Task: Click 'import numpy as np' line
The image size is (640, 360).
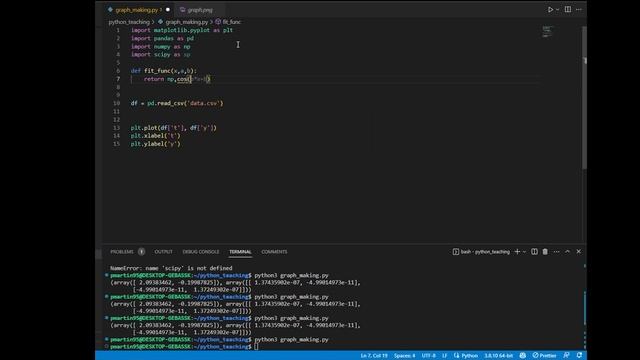Action: (160, 47)
